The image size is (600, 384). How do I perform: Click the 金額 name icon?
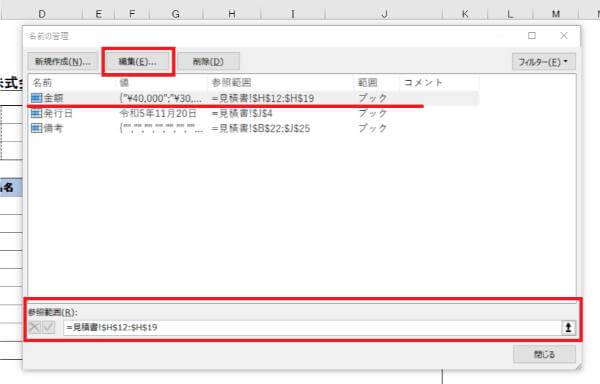36,98
